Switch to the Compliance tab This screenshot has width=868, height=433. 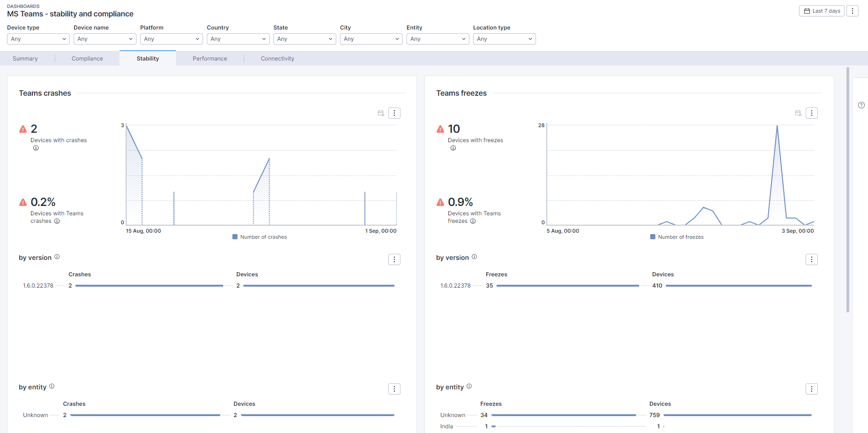click(x=87, y=59)
